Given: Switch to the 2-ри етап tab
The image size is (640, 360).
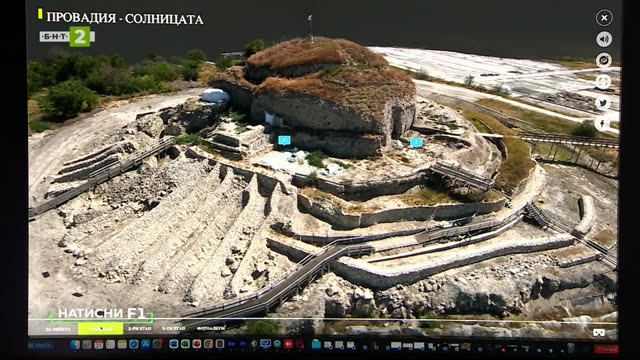Looking at the screenshot, I should 140,329.
